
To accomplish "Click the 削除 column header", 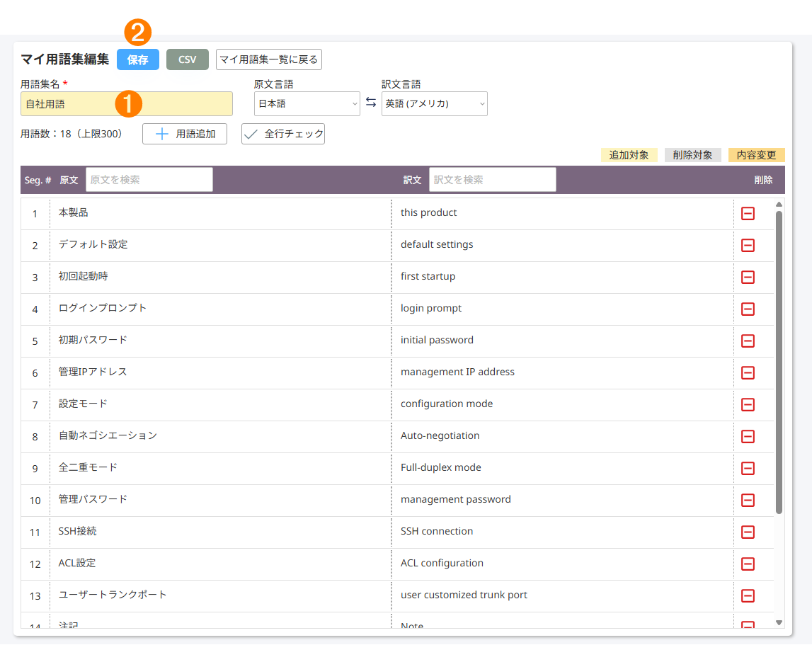I will [x=763, y=180].
